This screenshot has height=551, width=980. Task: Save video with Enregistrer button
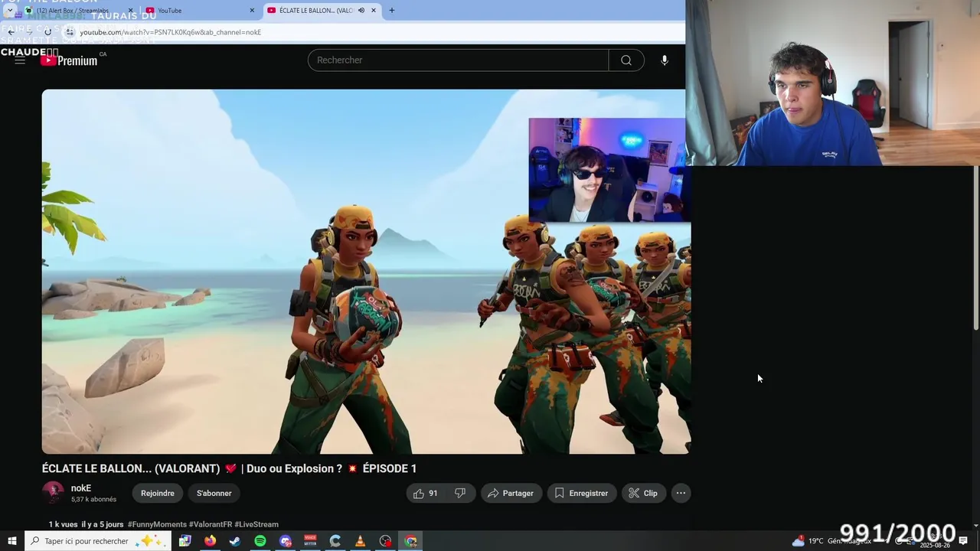582,494
